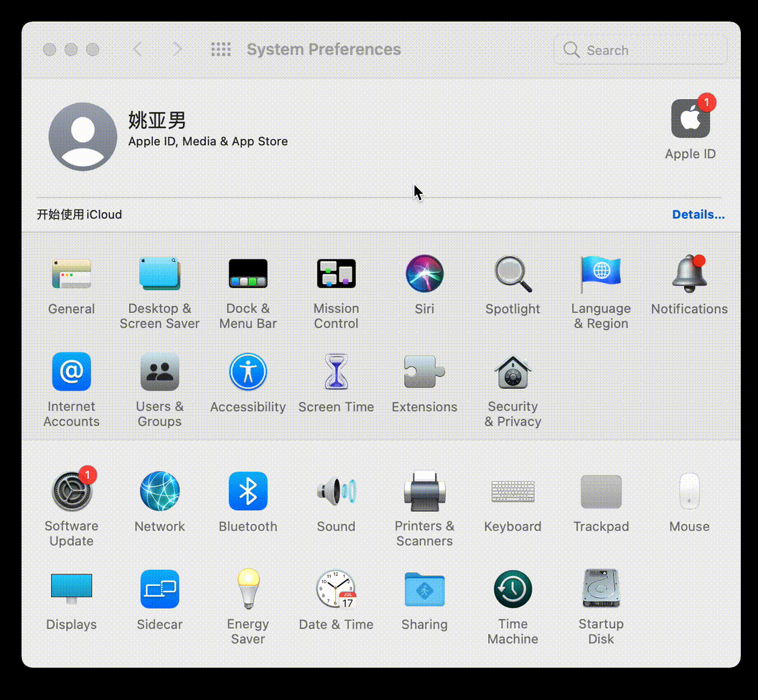Go back with the left chevron
This screenshot has width=758, height=700.
[138, 50]
